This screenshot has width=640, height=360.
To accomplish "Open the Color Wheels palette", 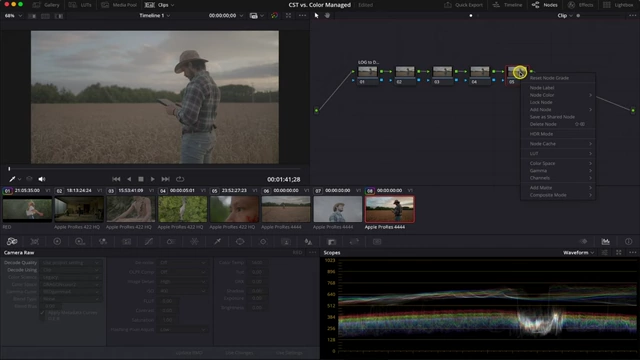I will click(x=57, y=242).
